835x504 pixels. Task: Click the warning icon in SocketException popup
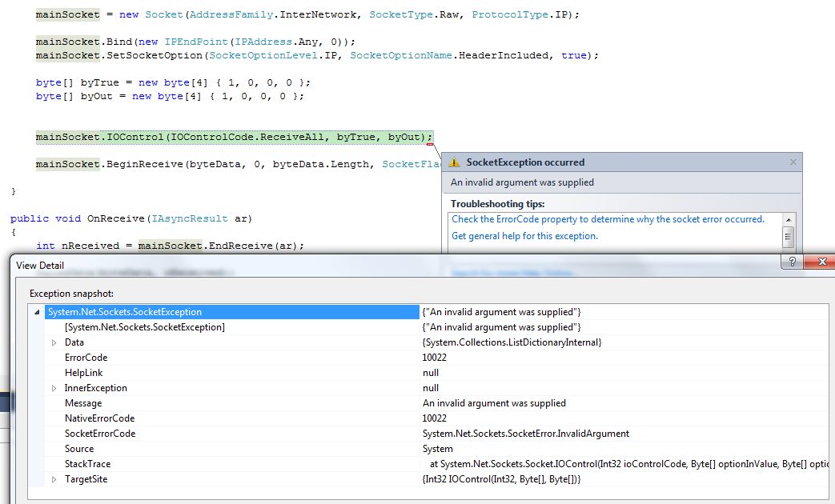tap(454, 162)
